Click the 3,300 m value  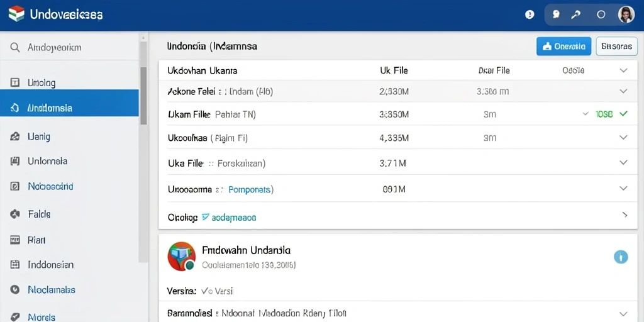[x=492, y=92]
